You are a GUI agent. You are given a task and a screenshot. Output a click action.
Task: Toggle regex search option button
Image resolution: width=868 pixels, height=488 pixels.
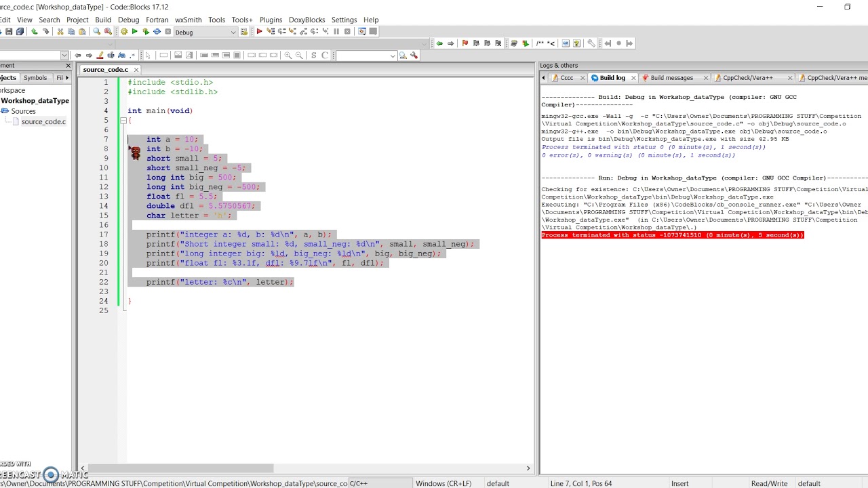[132, 56]
